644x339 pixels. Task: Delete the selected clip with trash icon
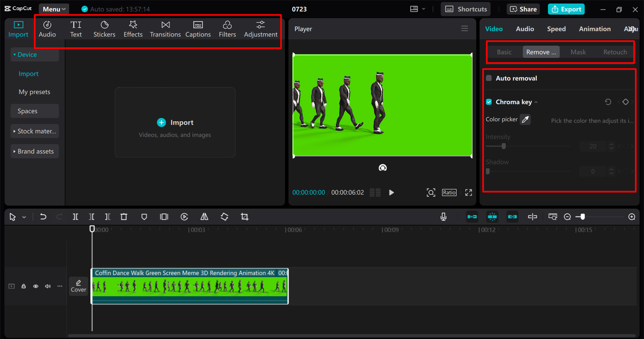coord(124,217)
